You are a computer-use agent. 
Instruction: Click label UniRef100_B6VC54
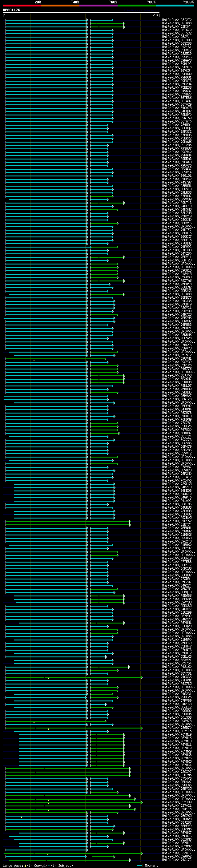pyautogui.click(x=177, y=71)
